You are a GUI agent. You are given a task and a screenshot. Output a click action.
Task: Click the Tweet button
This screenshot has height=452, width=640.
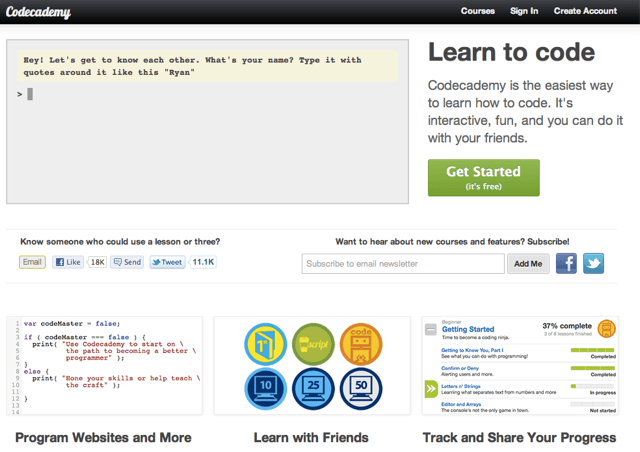coord(167,262)
